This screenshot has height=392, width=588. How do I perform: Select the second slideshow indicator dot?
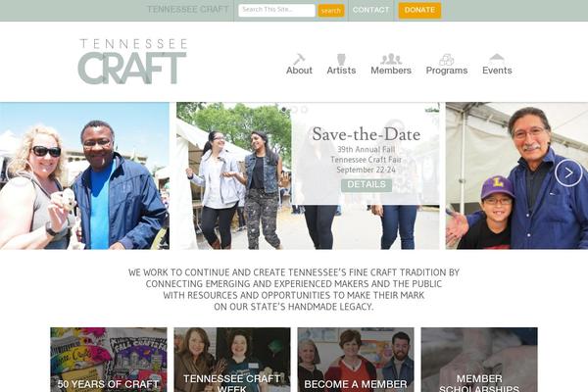point(294,110)
